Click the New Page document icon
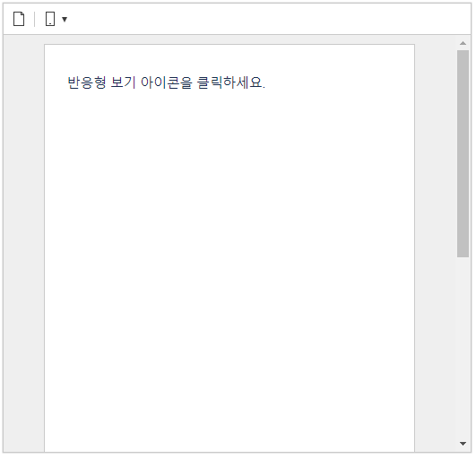The width and height of the screenshot is (476, 459). pos(19,19)
